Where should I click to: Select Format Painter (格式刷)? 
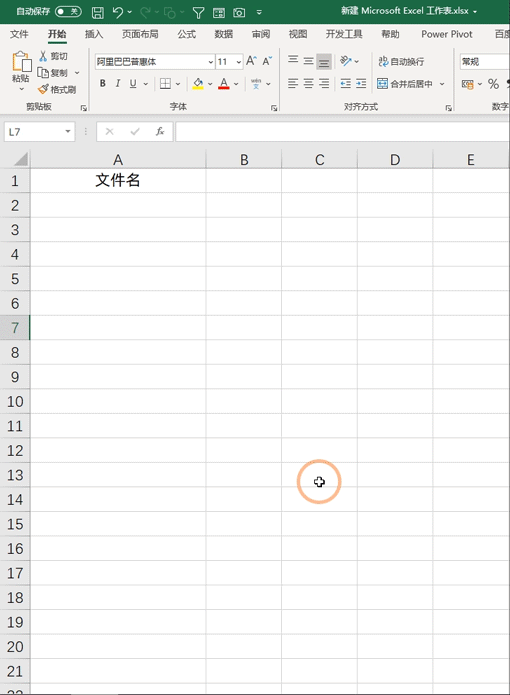coord(57,90)
